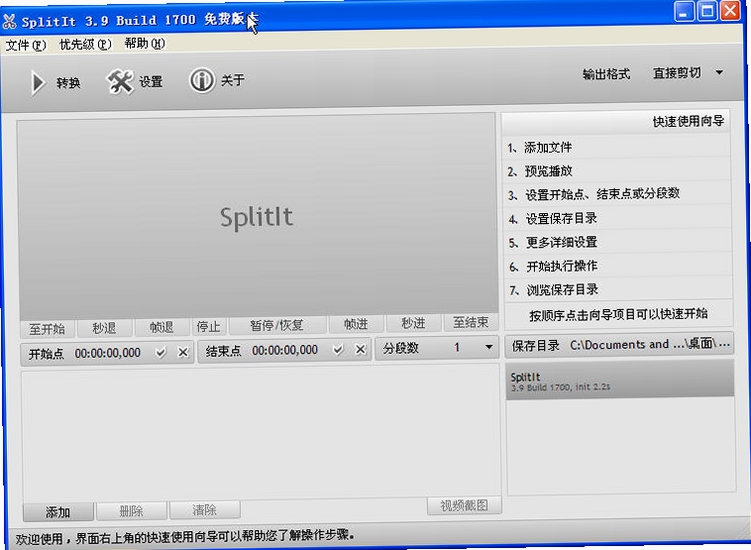This screenshot has width=751, height=550.
Task: Click the 至开始 playback button
Action: point(47,329)
